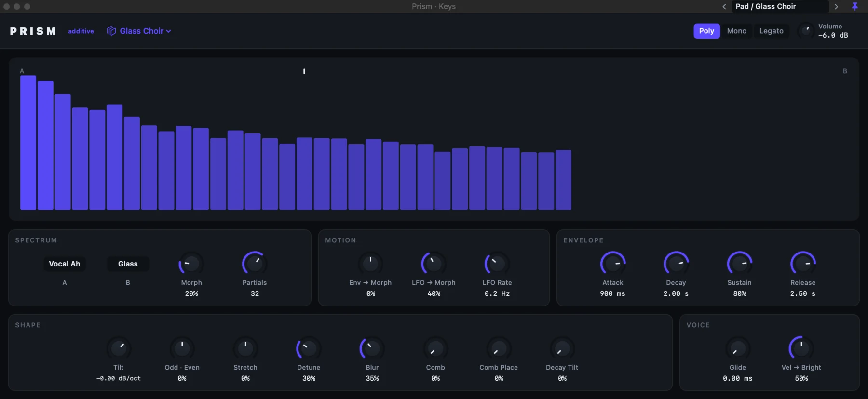Click the 0.2 Hz LFO Rate value
Screen dimensions: 868x399
497,293
